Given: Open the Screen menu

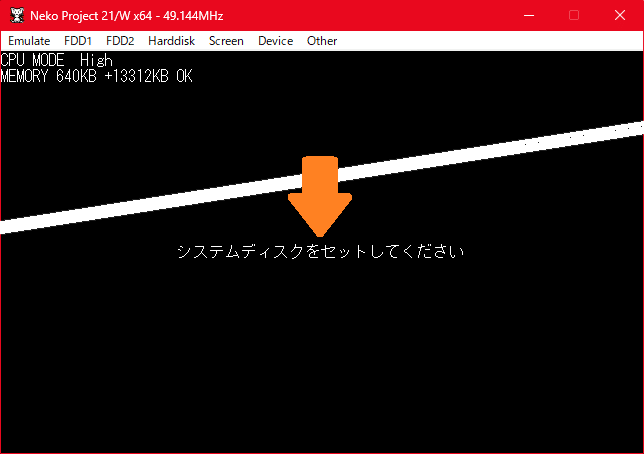Looking at the screenshot, I should tap(226, 41).
